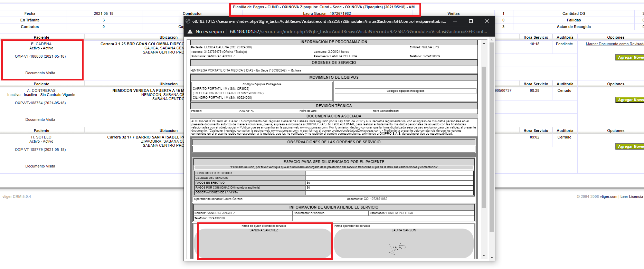
Task: Click Agregar Novedad button in E. Cadena row
Action: click(629, 57)
